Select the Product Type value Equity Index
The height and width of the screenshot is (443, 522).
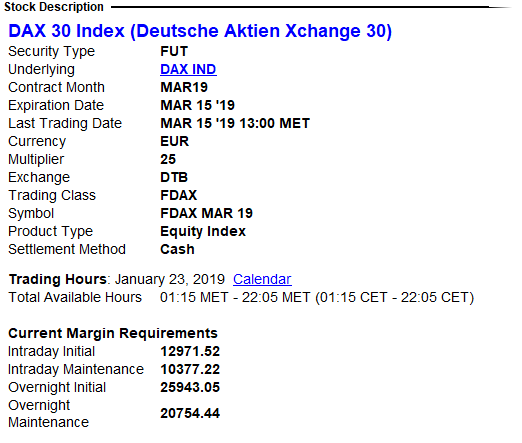click(x=203, y=231)
